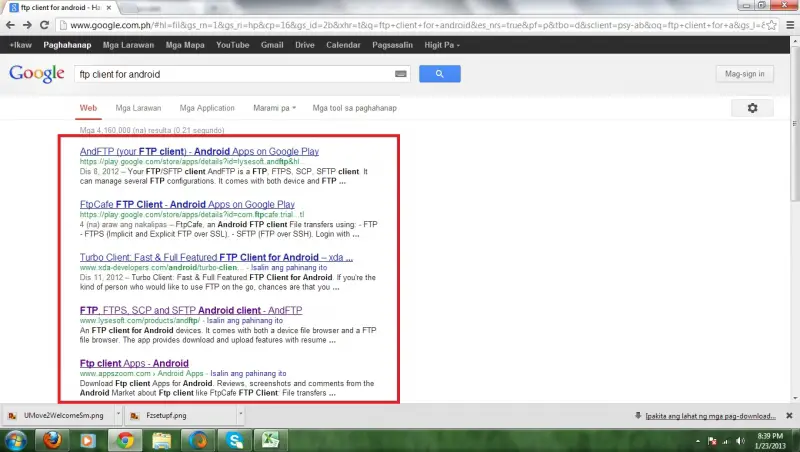Screen dimensions: 800x452
Task: Select Mga Larawan in the black bar
Action: tap(128, 45)
